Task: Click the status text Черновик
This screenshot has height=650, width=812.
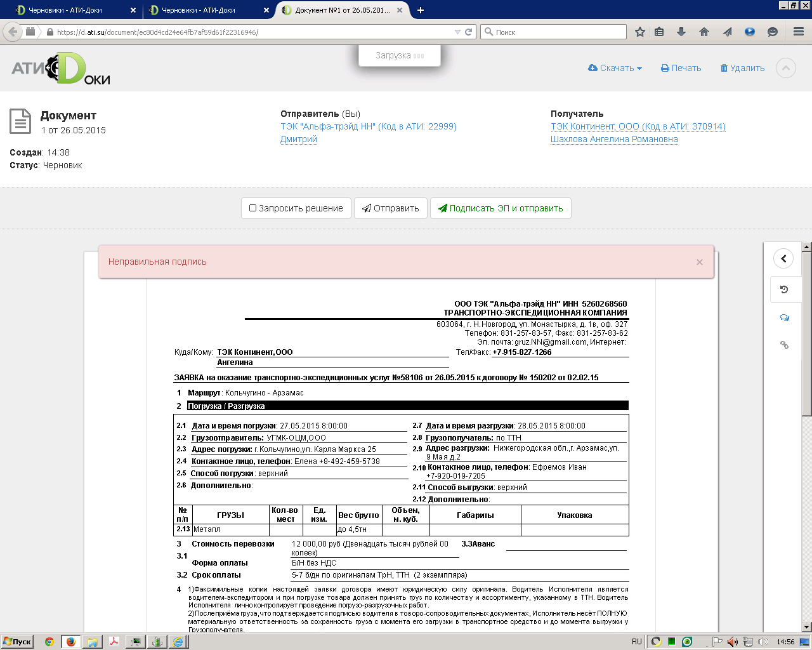Action: click(x=62, y=165)
